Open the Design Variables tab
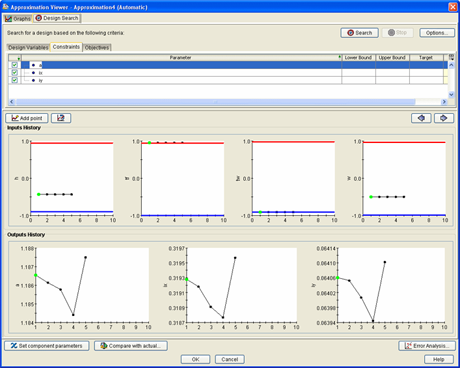 coord(28,47)
